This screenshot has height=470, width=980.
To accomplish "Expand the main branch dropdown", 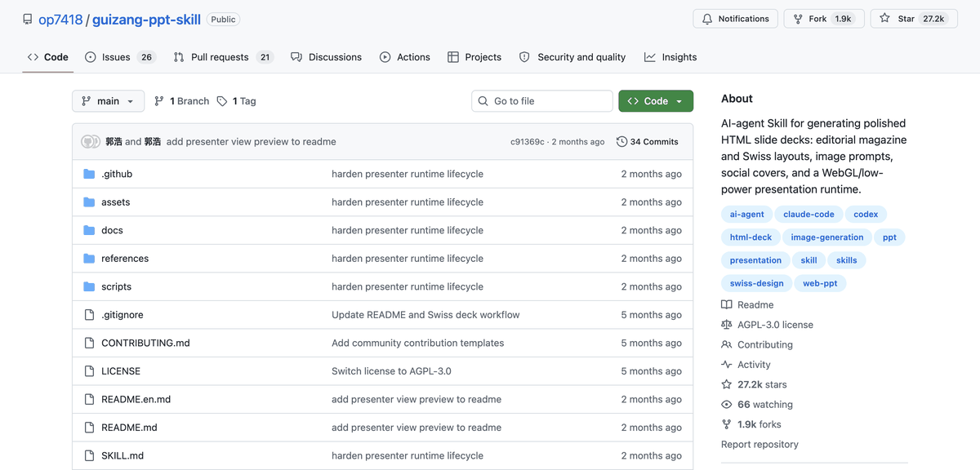I will 109,101.
